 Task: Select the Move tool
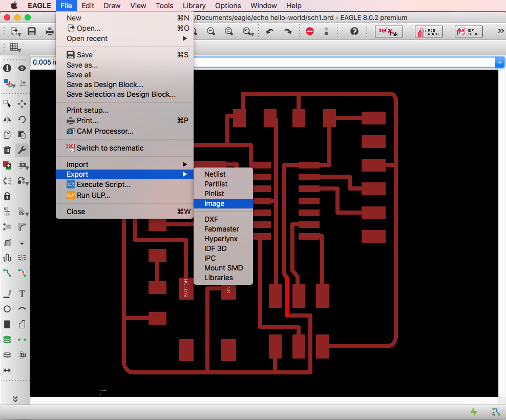point(22,104)
